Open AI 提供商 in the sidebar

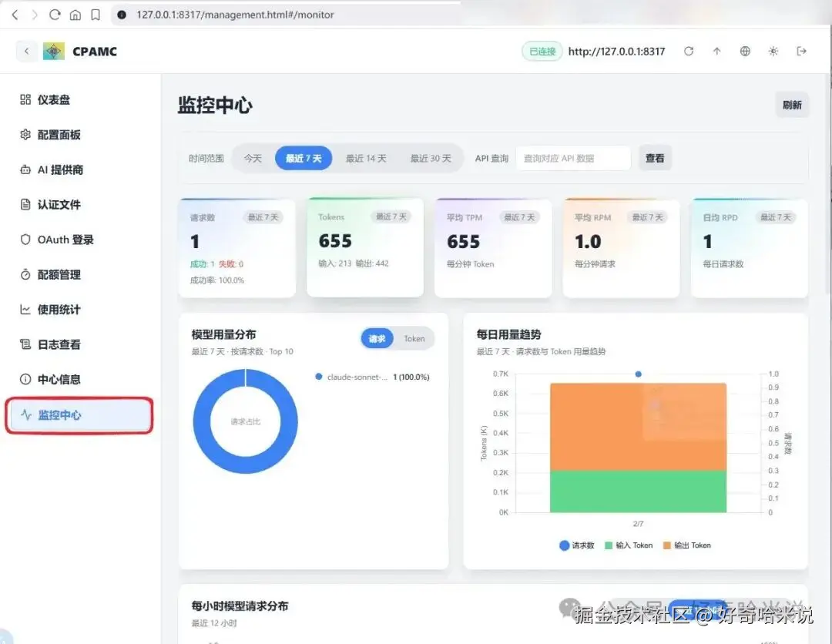pos(79,169)
